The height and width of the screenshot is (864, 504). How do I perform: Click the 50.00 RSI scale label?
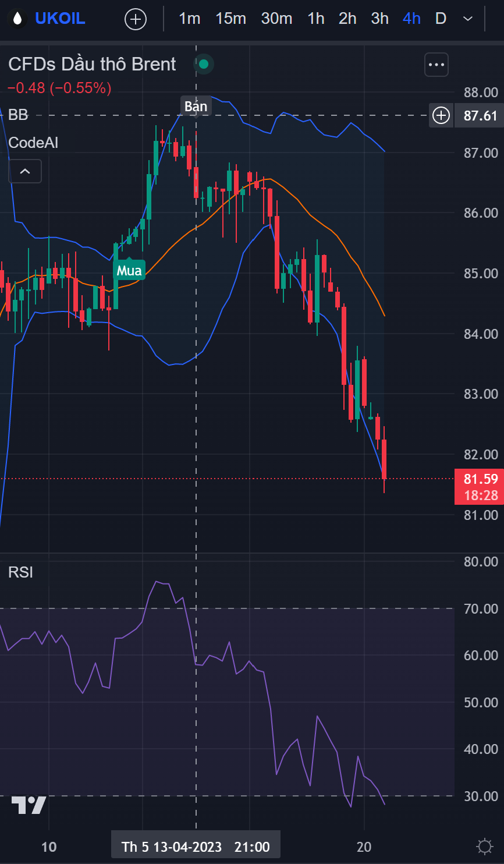481,703
